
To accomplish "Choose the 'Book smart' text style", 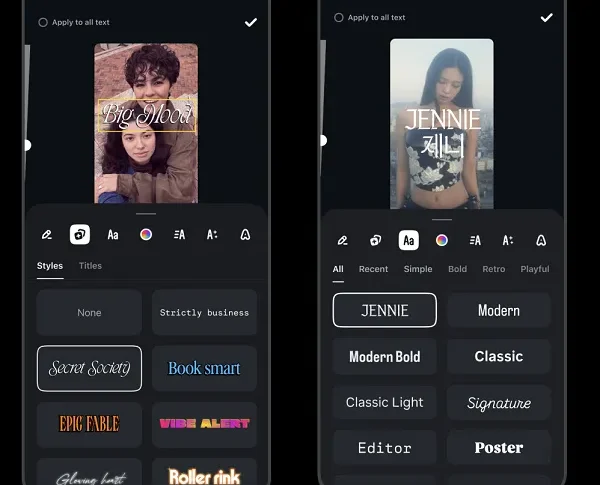I will pyautogui.click(x=204, y=368).
